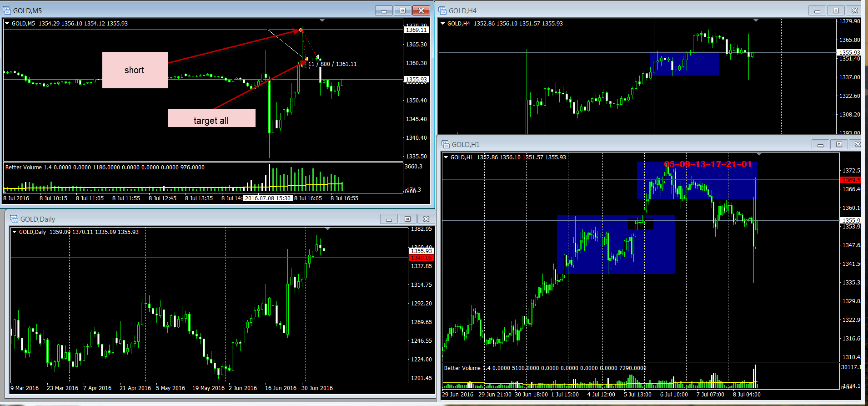868x406 pixels.
Task: Click the 2016.07.08 15:30 crosshair date label
Action: (x=267, y=198)
